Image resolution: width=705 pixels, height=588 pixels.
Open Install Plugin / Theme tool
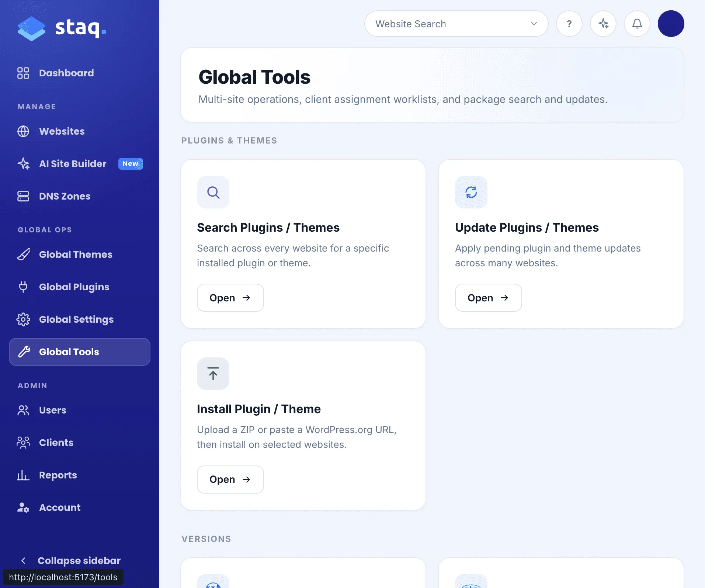[x=230, y=480]
